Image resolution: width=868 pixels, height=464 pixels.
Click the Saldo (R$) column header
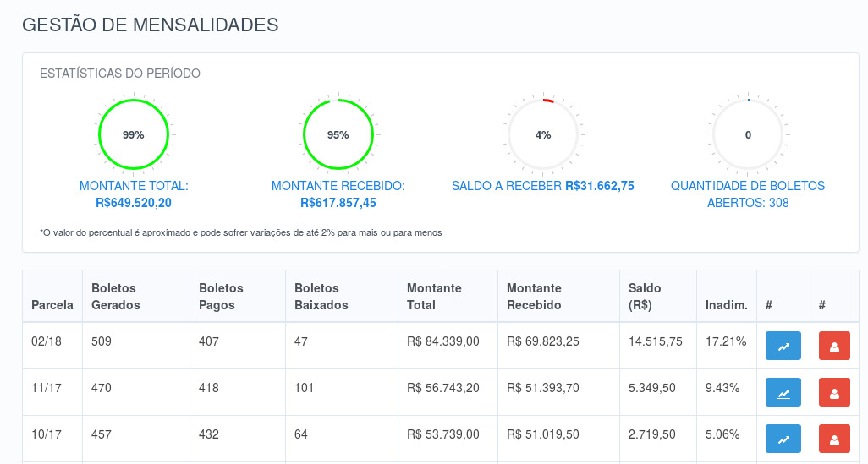[x=645, y=297]
